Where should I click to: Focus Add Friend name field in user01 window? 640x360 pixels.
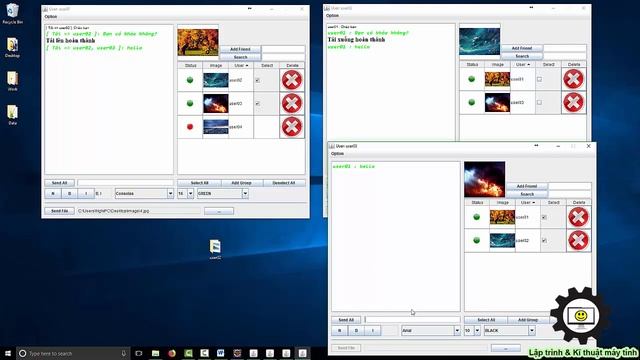283,49
